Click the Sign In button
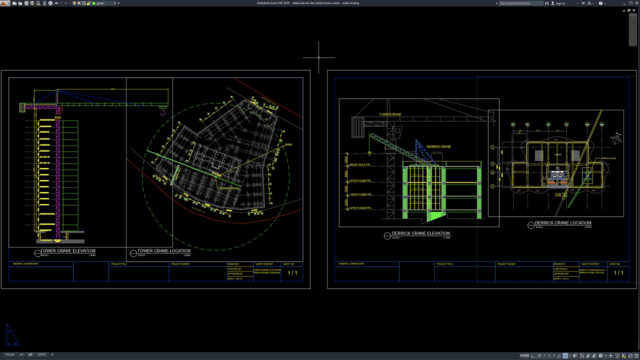Screen dimensions: 640x360 coord(558,3)
